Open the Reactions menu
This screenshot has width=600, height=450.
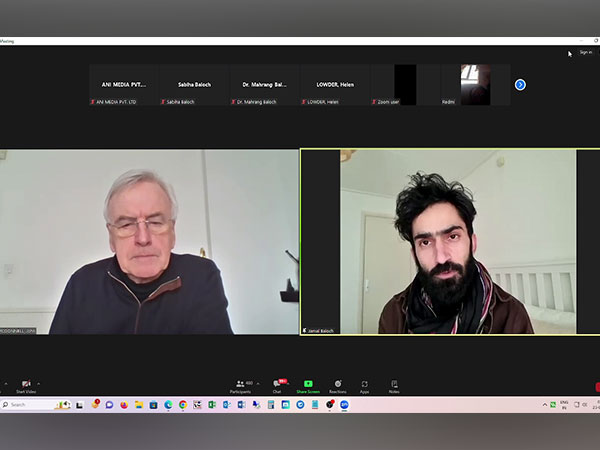[x=338, y=386]
